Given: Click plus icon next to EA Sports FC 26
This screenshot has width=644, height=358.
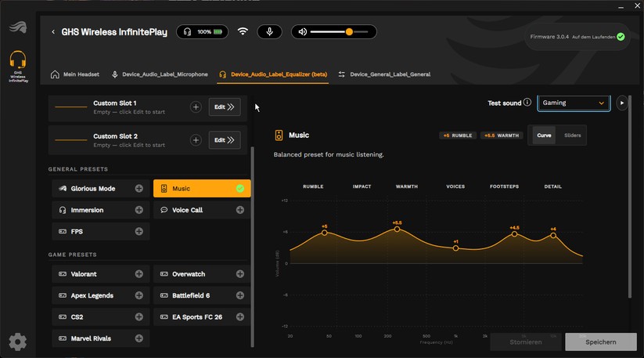Looking at the screenshot, I should tap(240, 317).
